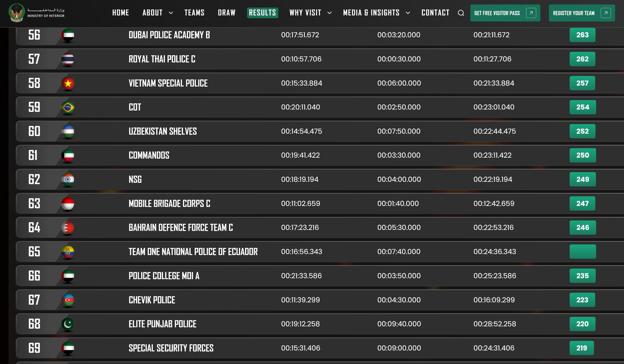Click the search magnifier icon
This screenshot has width=624, height=364.
coord(461,13)
